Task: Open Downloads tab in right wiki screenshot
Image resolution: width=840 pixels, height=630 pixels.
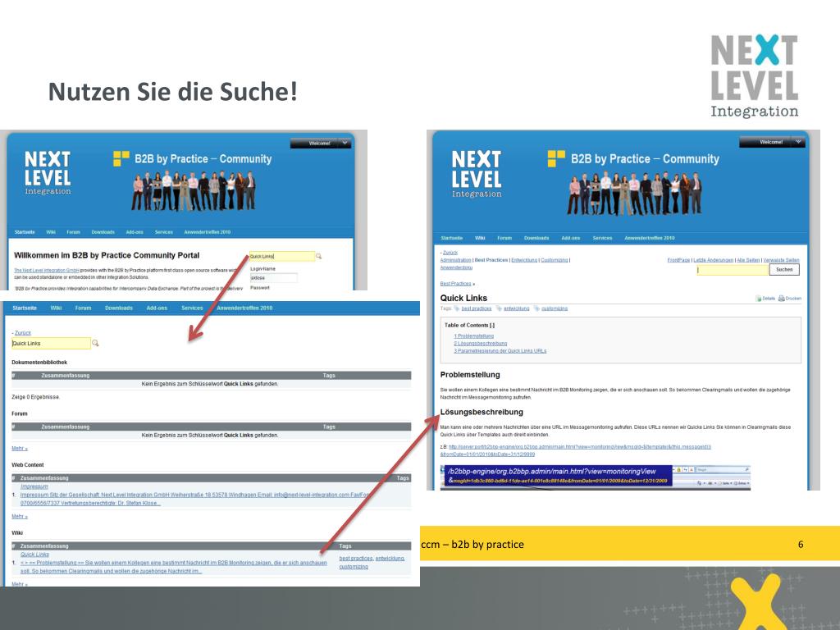Action: point(536,238)
